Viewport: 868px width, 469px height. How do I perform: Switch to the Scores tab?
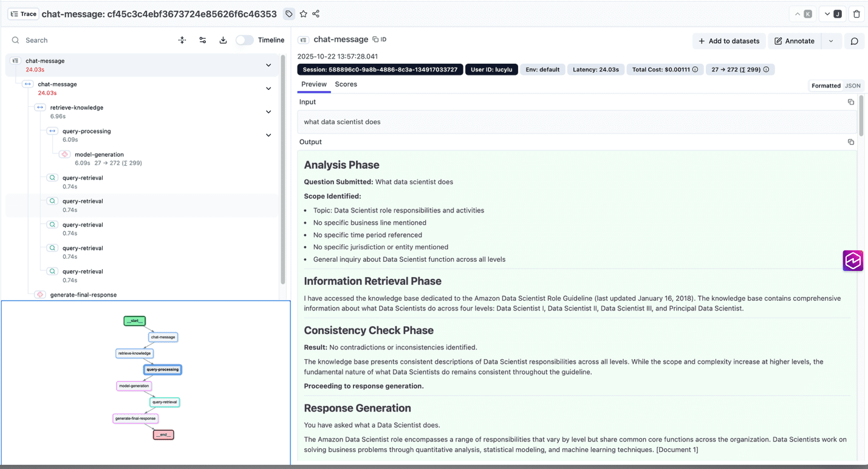pos(346,84)
